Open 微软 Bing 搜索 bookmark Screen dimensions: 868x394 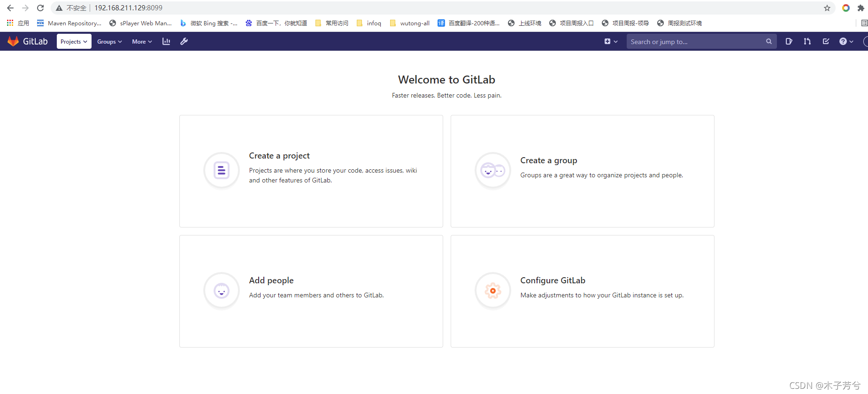tap(208, 23)
